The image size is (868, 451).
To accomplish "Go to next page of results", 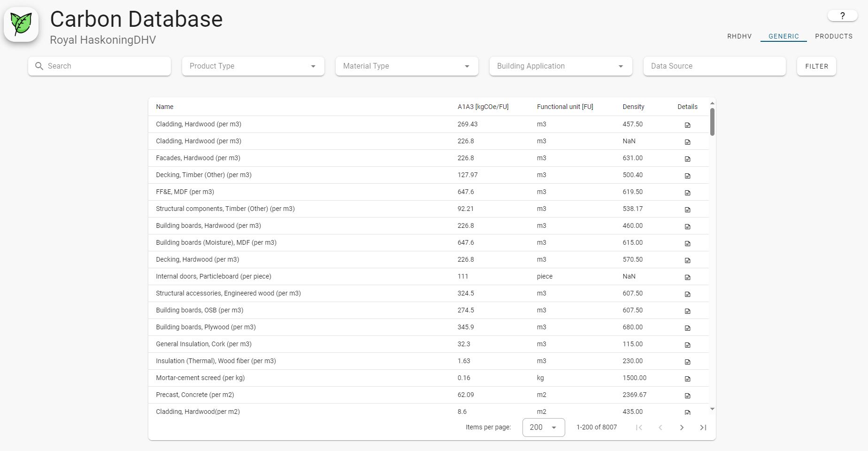I will pos(682,428).
